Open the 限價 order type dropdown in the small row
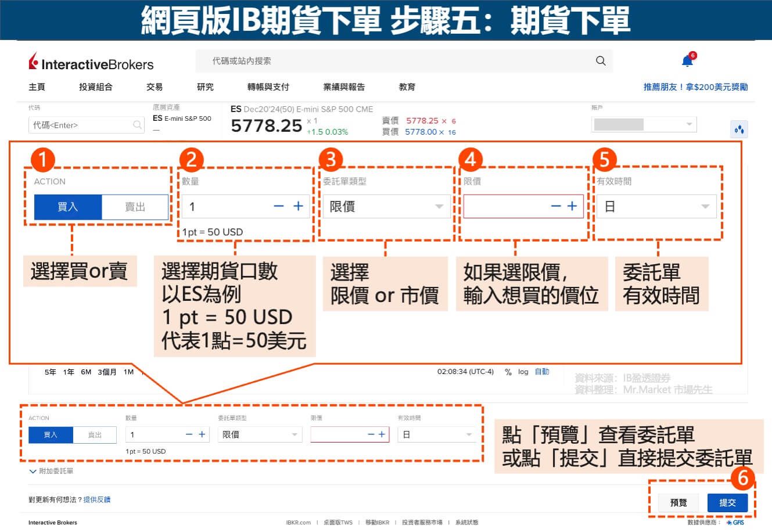Screen dimensions: 772x532 (x=260, y=434)
